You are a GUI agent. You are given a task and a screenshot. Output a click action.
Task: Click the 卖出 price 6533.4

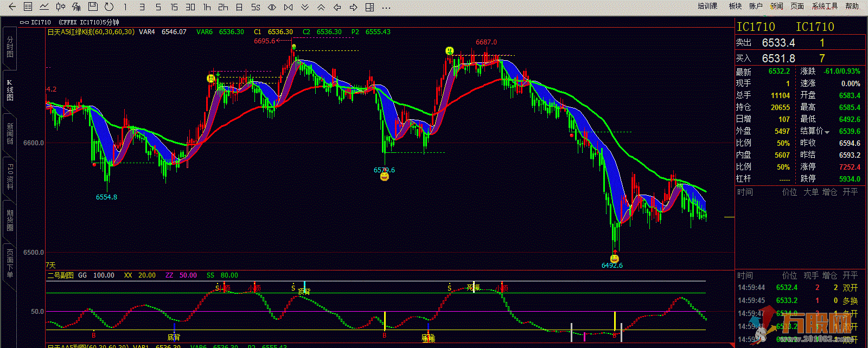[778, 43]
